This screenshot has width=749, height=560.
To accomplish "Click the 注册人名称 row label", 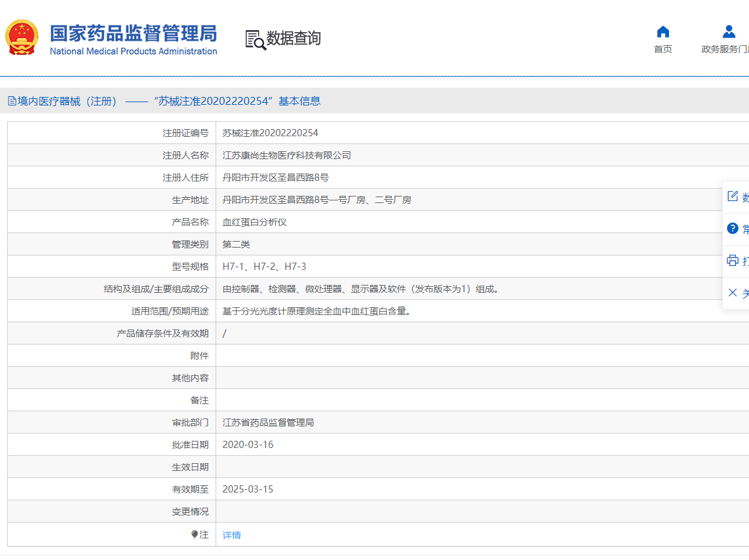I will 185,155.
